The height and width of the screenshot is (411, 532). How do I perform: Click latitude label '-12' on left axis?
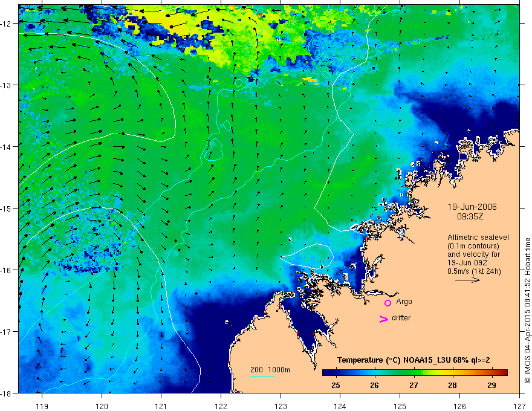click(x=7, y=24)
